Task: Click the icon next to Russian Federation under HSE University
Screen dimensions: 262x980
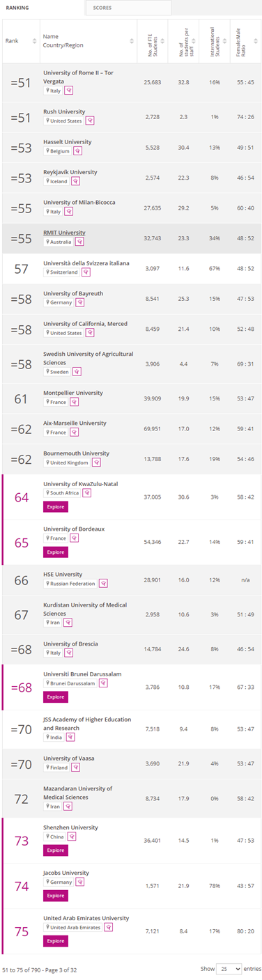Action: (x=103, y=583)
